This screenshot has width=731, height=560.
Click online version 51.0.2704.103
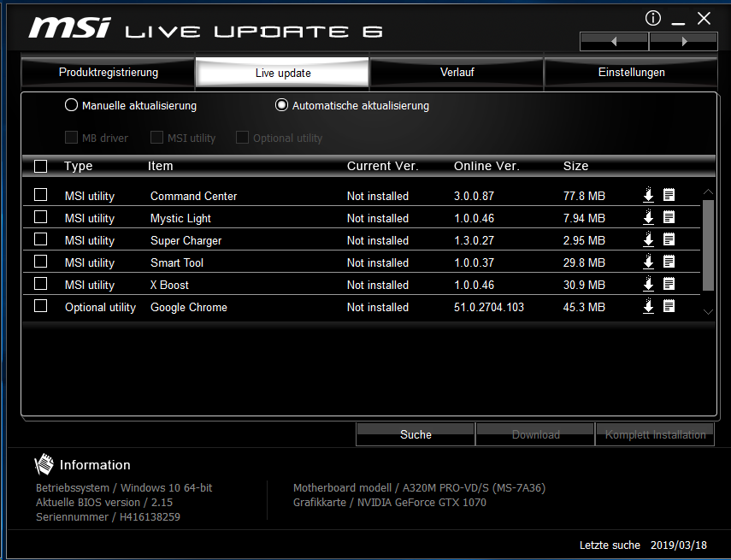coord(489,307)
